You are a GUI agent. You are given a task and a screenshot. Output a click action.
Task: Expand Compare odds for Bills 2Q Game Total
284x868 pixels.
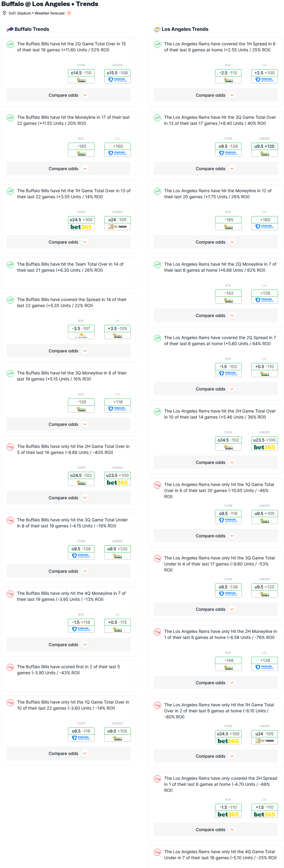(x=69, y=96)
